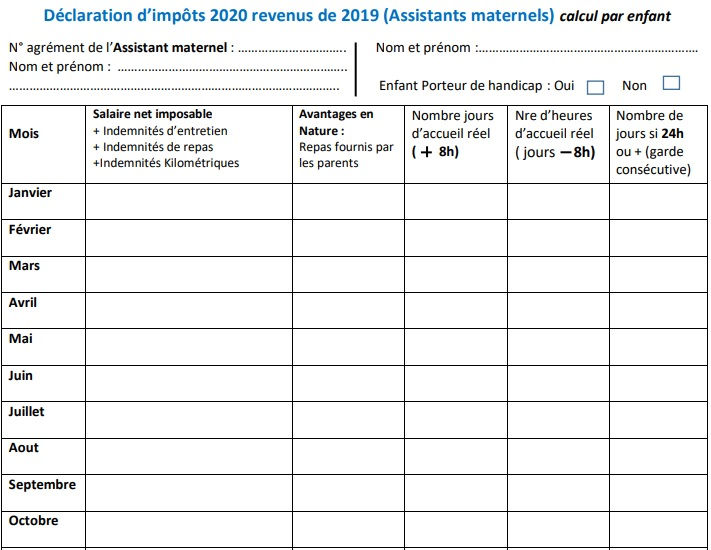Click the Septembre row label
This screenshot has height=550, width=711.
(42, 485)
